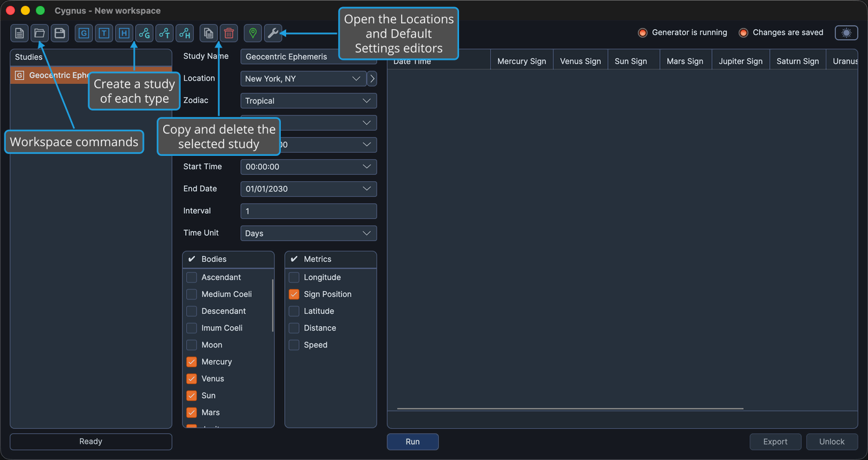Viewport: 868px width, 460px height.
Task: Create a linked-node H study
Action: 185,33
